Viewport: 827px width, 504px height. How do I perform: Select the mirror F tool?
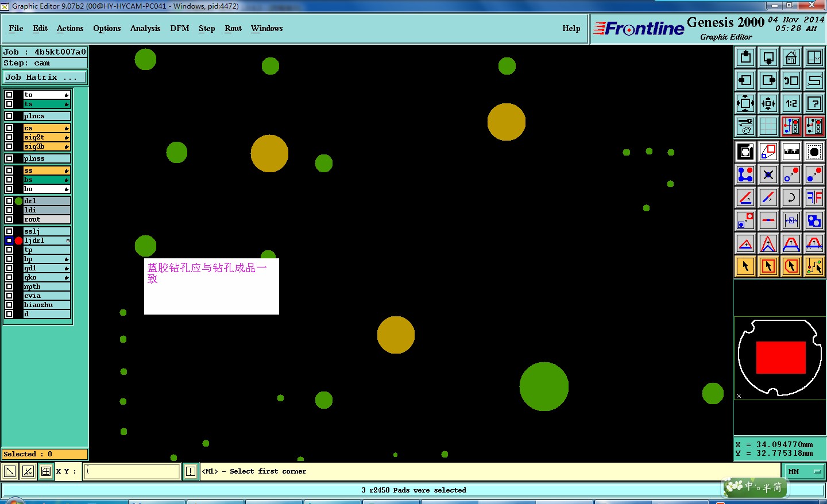point(814,197)
